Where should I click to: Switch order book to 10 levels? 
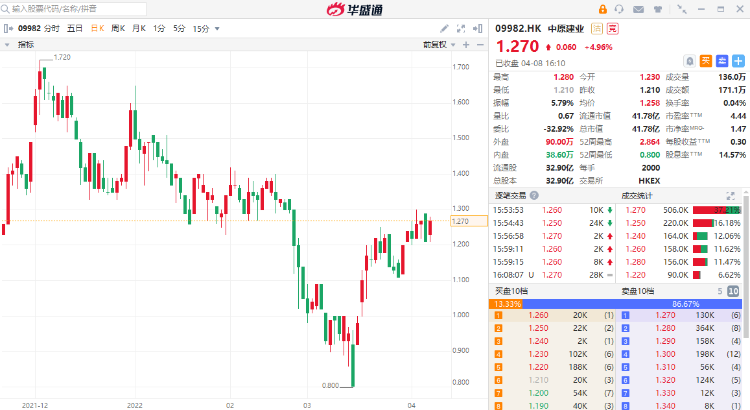(733, 291)
